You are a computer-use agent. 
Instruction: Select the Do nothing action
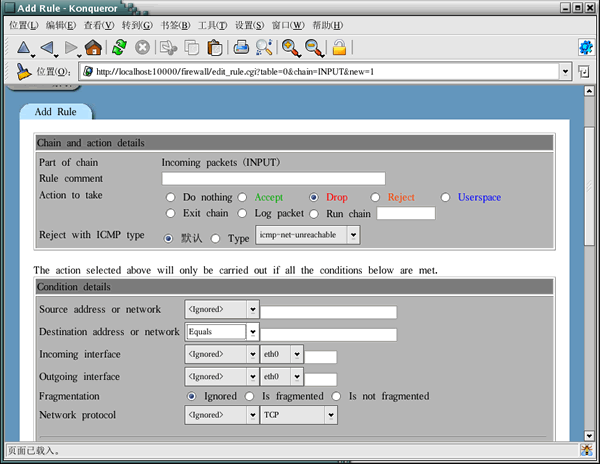171,197
